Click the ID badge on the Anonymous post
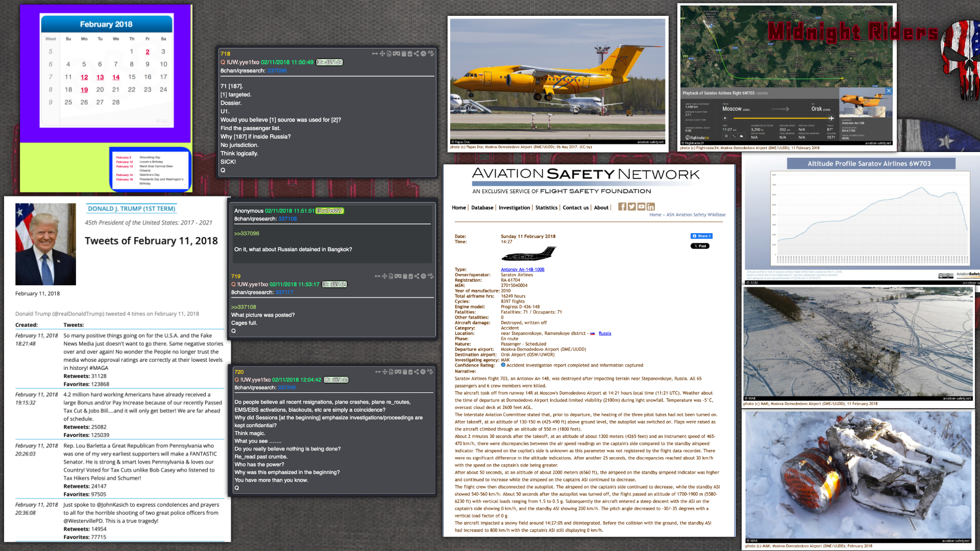This screenshot has width=980, height=551. [x=330, y=211]
